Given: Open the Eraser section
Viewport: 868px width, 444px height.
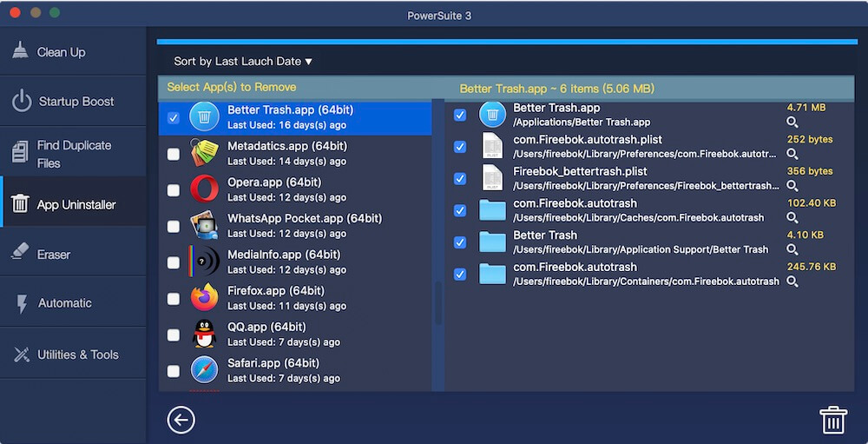Looking at the screenshot, I should 73,254.
